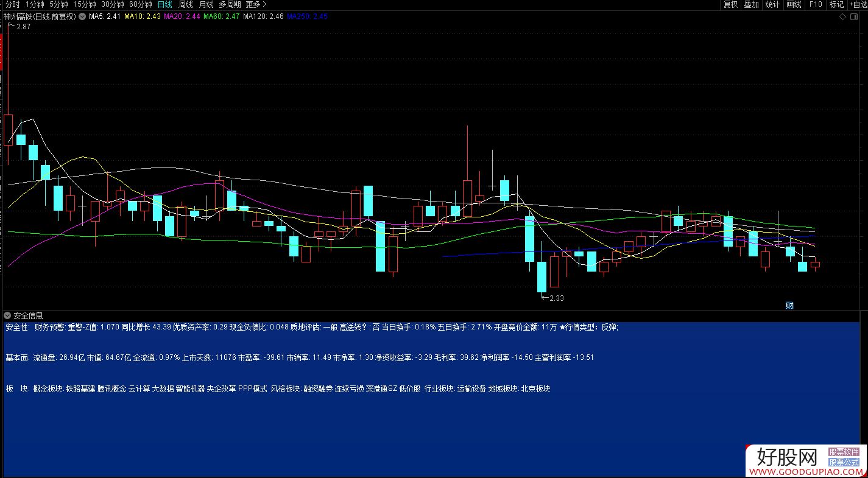
Task: Click the 行情类型: 反弹 label
Action: tap(591, 328)
